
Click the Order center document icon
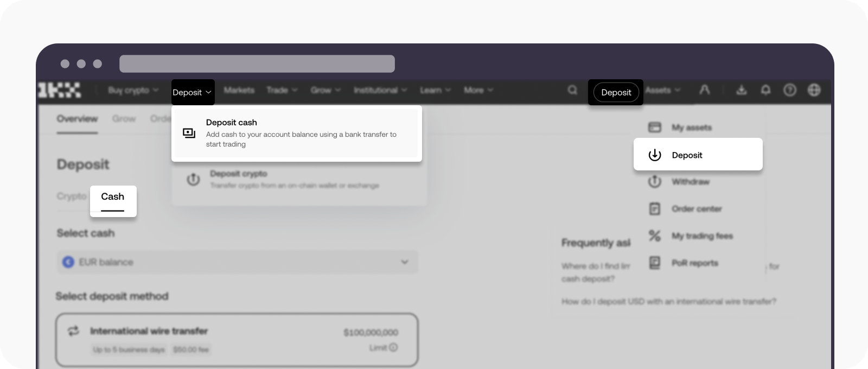[x=655, y=208]
